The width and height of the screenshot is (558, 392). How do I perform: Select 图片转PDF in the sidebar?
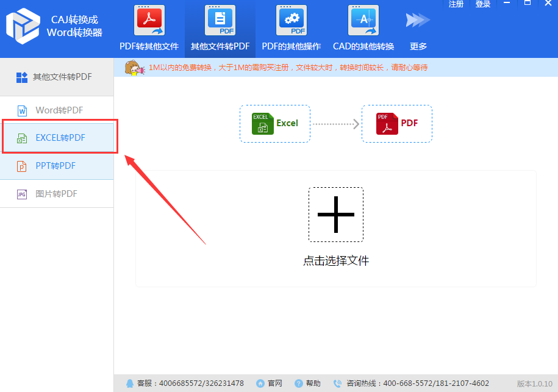tap(57, 194)
